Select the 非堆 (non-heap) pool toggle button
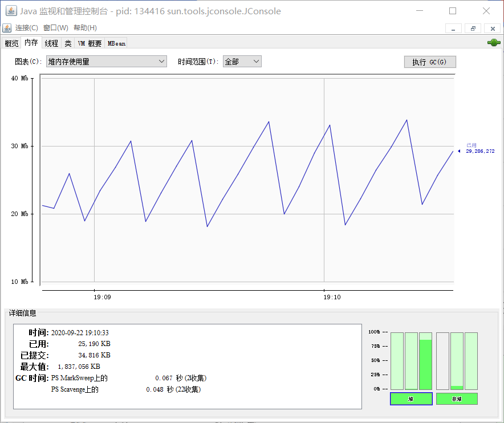The height and width of the screenshot is (423, 504). click(x=457, y=399)
